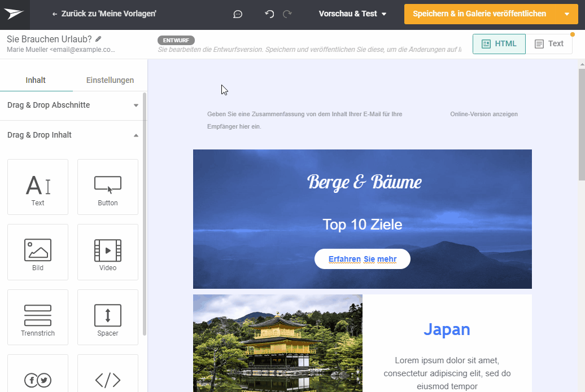Click the 'Erfahren Sie mehr' button
The width and height of the screenshot is (585, 392).
tap(363, 259)
